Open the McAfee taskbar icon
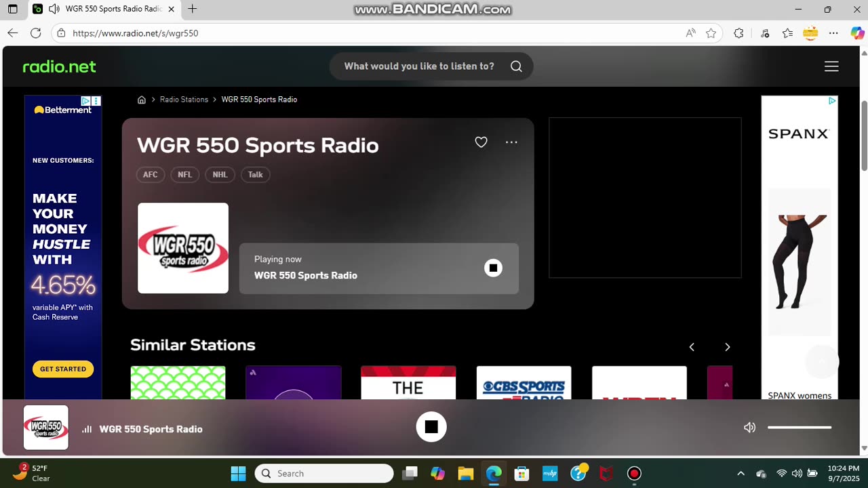This screenshot has width=868, height=488. pyautogui.click(x=606, y=474)
